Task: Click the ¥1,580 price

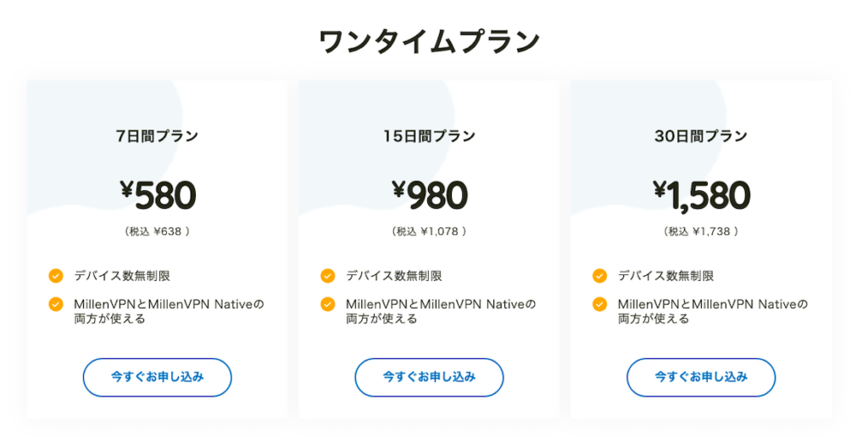Action: click(702, 195)
